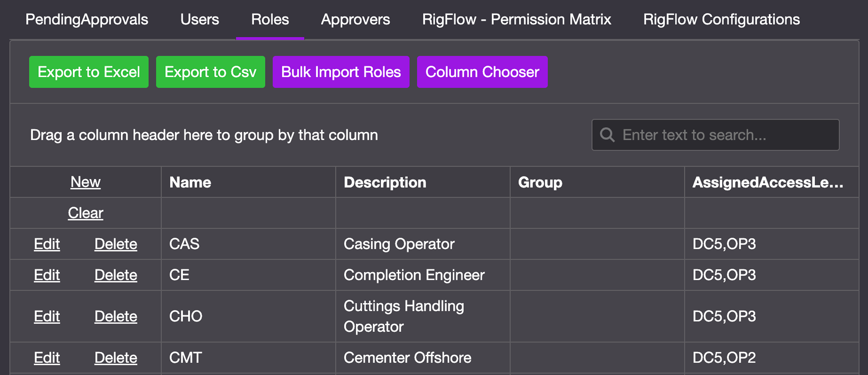Delete the CE Completion Engineer role
868x375 pixels.
pyautogui.click(x=116, y=275)
